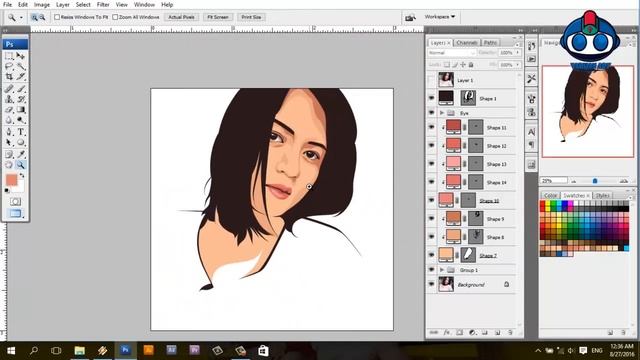Viewport: 640px width, 360px height.
Task: Click the Navigator zoom percentage field
Action: pyautogui.click(x=553, y=180)
